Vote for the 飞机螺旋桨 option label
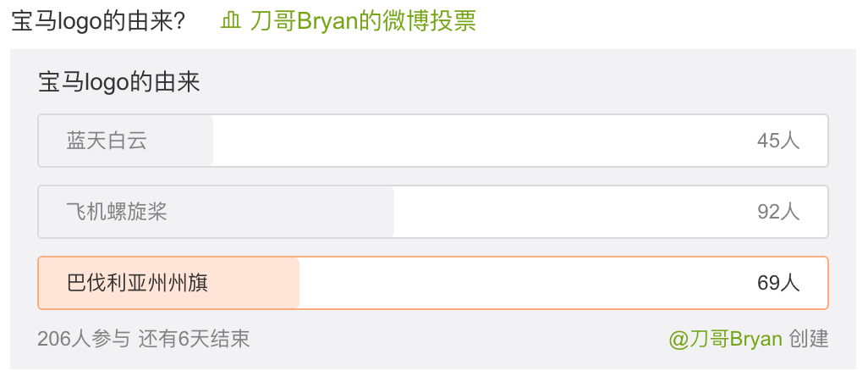This screenshot has width=868, height=371. coord(117,212)
